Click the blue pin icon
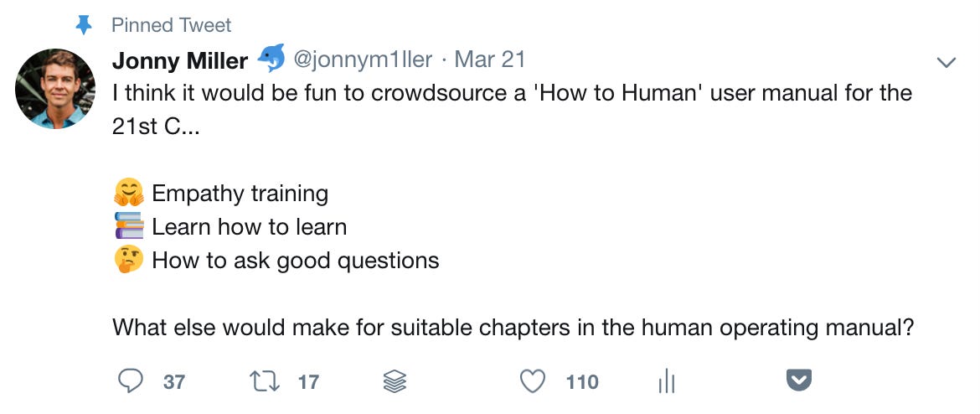980x414 pixels. (x=83, y=25)
